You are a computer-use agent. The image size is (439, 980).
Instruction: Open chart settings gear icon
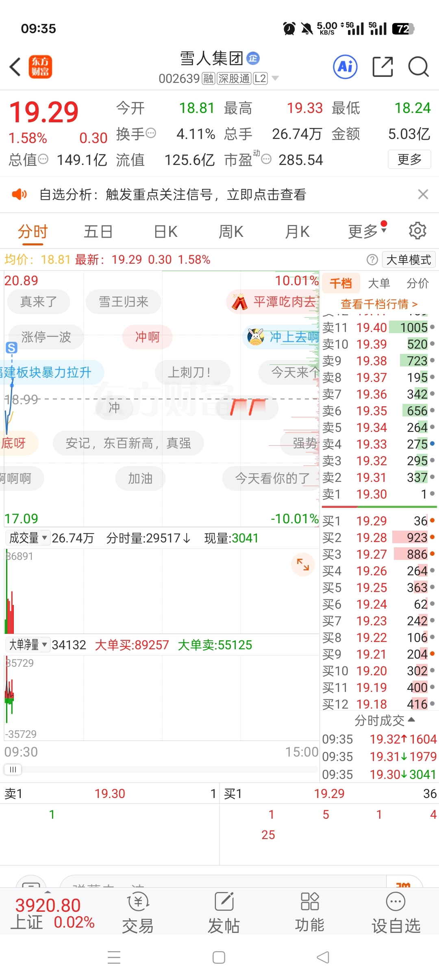tap(417, 231)
